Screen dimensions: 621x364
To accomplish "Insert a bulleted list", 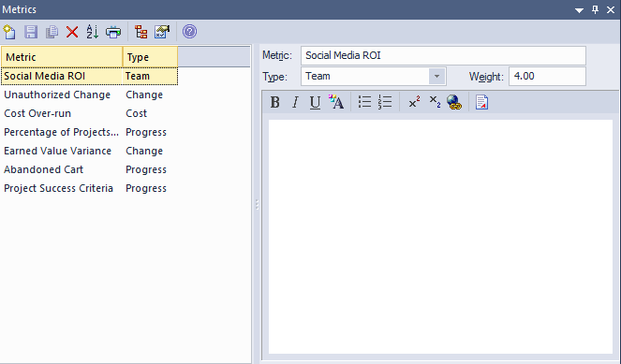I will (364, 102).
